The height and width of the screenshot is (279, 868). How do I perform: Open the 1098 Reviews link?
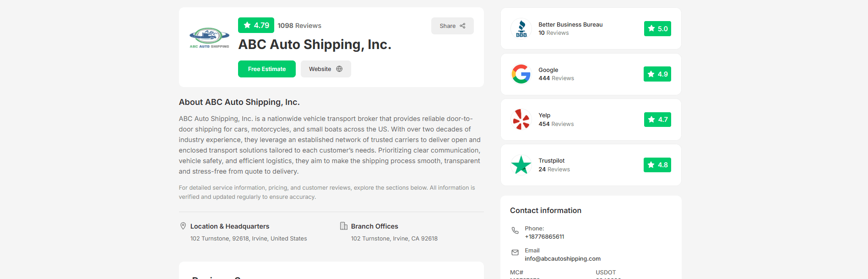[299, 26]
